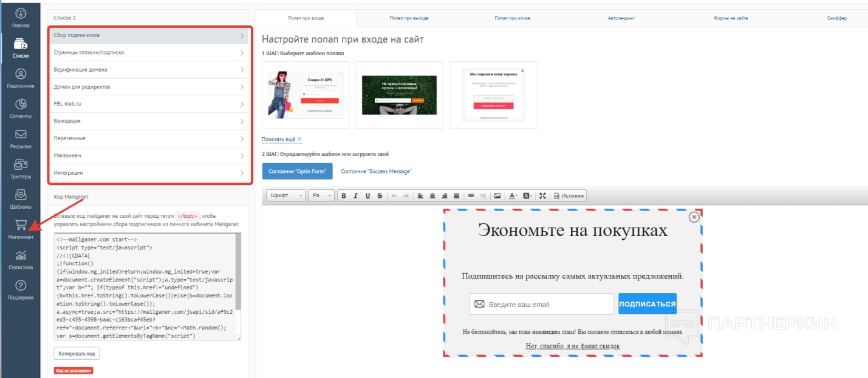Viewport: 868px width, 378px height.
Task: Insert image using editor toolbar icon
Action: 497,196
